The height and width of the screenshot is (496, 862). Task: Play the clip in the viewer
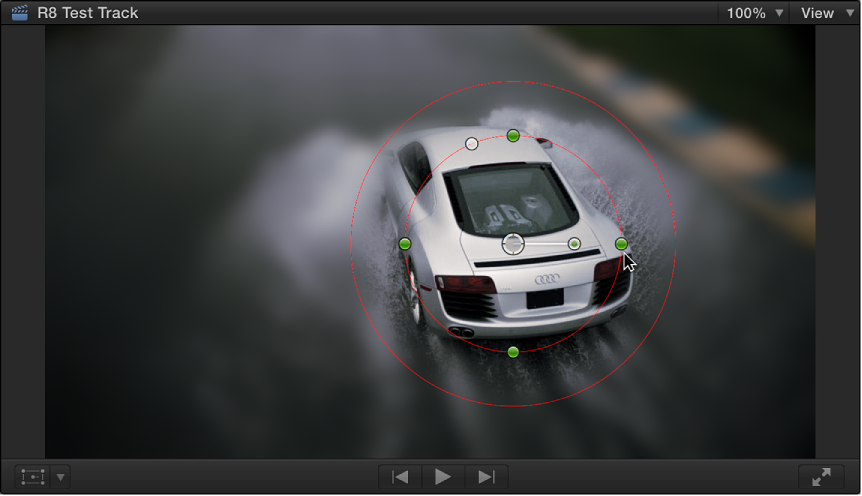(x=443, y=477)
